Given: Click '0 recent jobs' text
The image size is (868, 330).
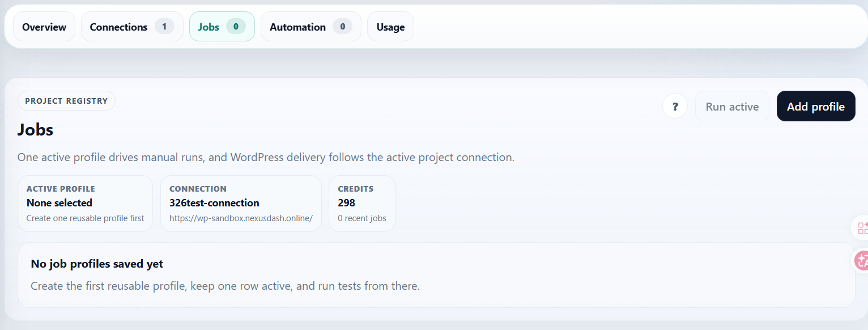Looking at the screenshot, I should tap(362, 218).
